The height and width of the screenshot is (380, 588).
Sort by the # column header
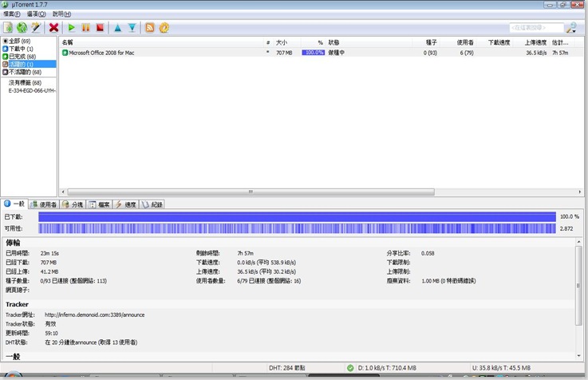(268, 42)
